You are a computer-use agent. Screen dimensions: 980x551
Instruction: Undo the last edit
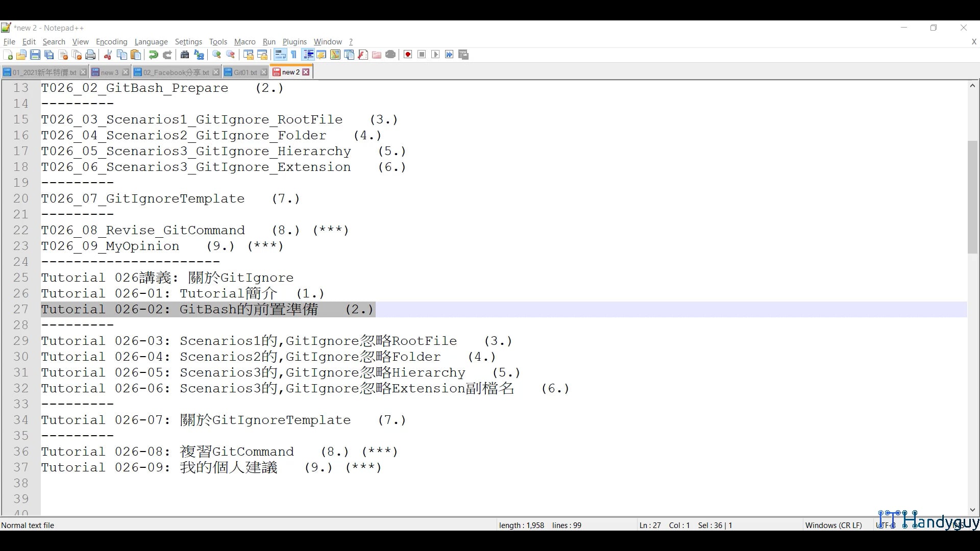(153, 55)
